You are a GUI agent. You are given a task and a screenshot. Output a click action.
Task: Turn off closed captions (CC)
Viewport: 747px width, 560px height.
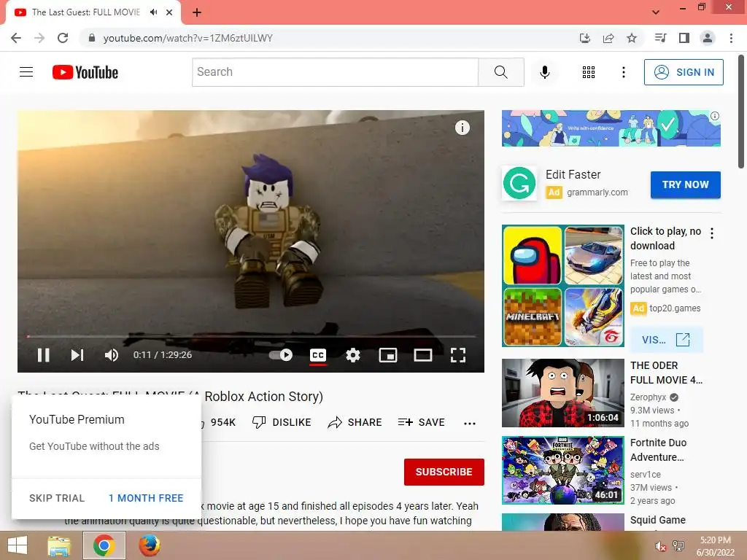(x=318, y=355)
